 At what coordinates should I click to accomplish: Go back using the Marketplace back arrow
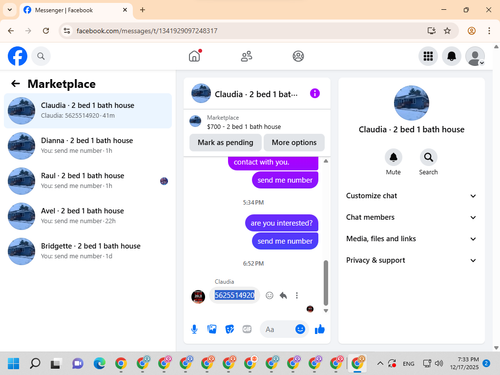(16, 84)
